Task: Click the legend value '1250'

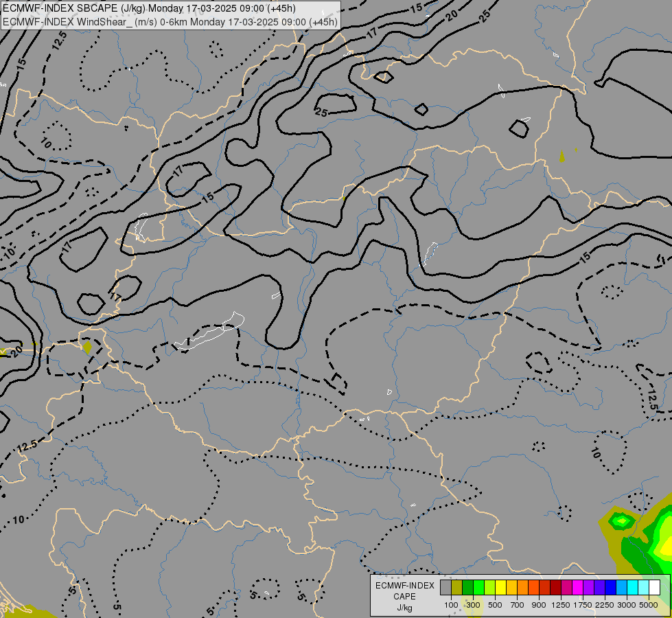Action: click(x=561, y=605)
